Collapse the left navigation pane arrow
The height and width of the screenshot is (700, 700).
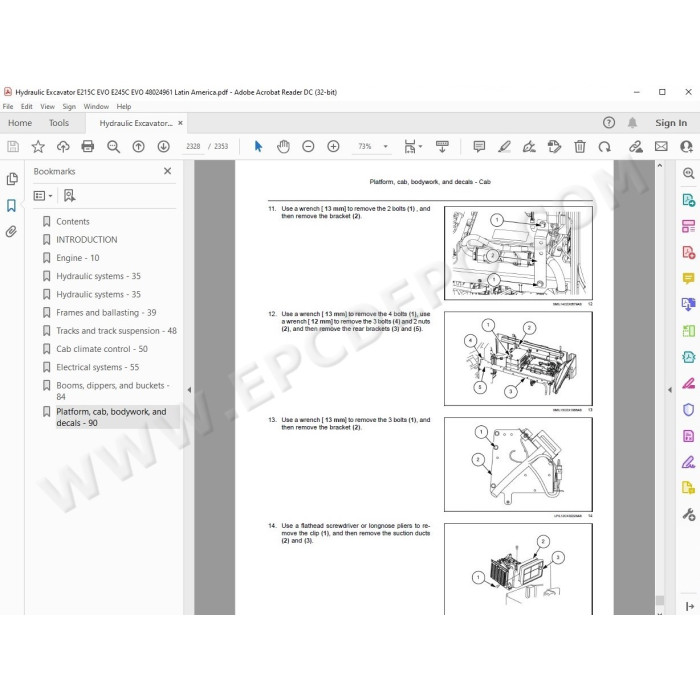click(x=189, y=390)
